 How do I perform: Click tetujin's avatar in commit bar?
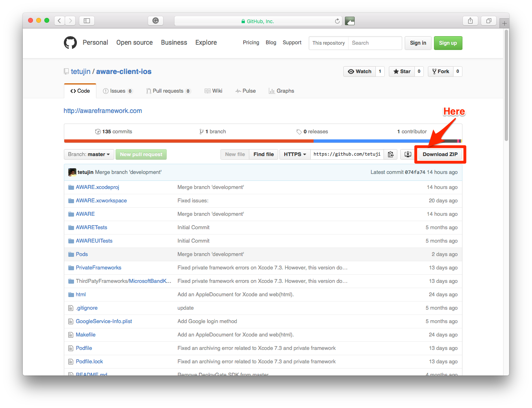pyautogui.click(x=72, y=172)
